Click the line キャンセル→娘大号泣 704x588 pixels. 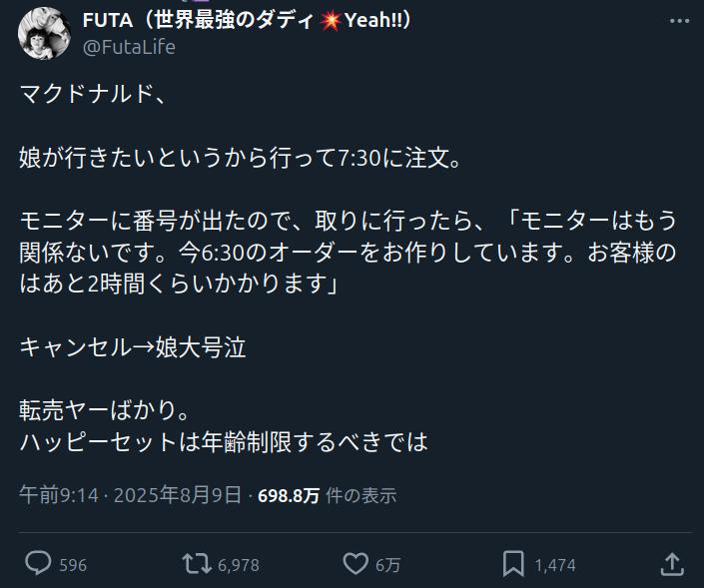(133, 347)
